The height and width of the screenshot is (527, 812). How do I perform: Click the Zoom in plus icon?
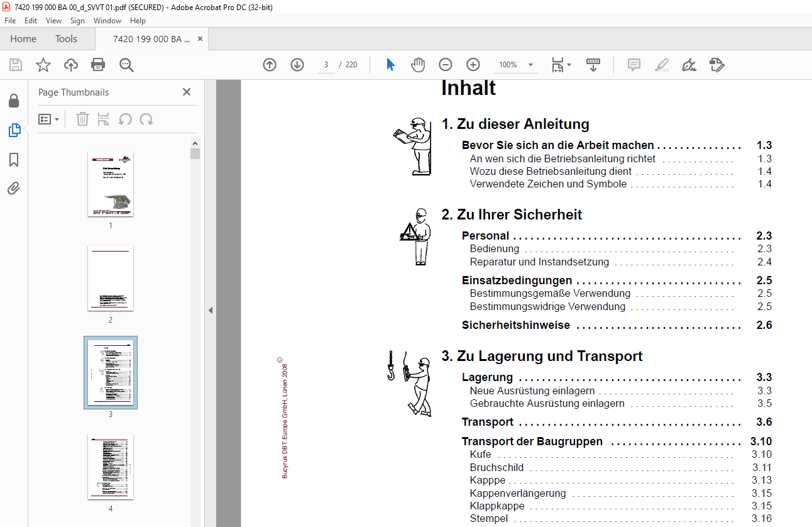coord(473,65)
